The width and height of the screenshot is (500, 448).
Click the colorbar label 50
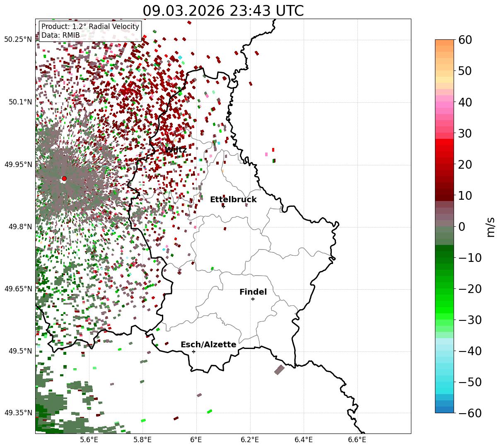click(465, 71)
